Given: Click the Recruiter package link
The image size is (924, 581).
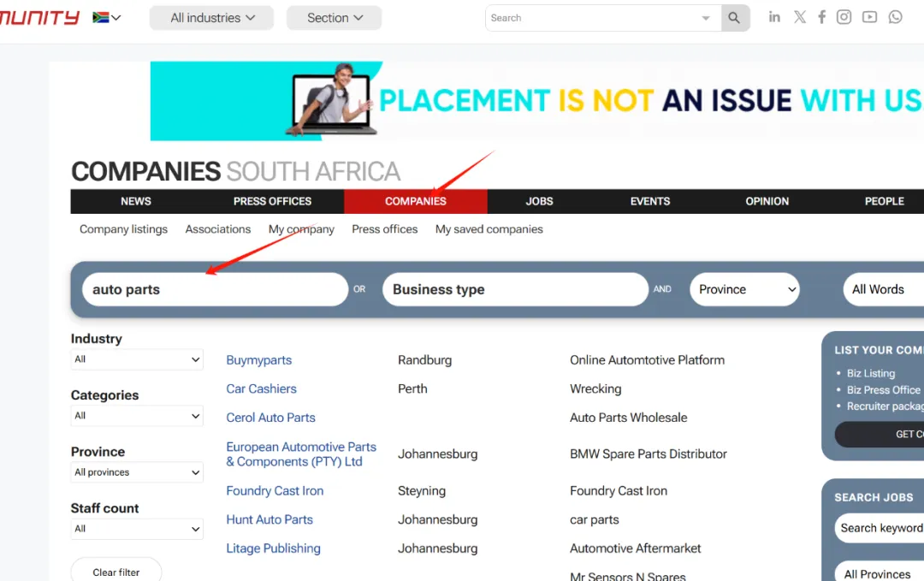Looking at the screenshot, I should (885, 406).
